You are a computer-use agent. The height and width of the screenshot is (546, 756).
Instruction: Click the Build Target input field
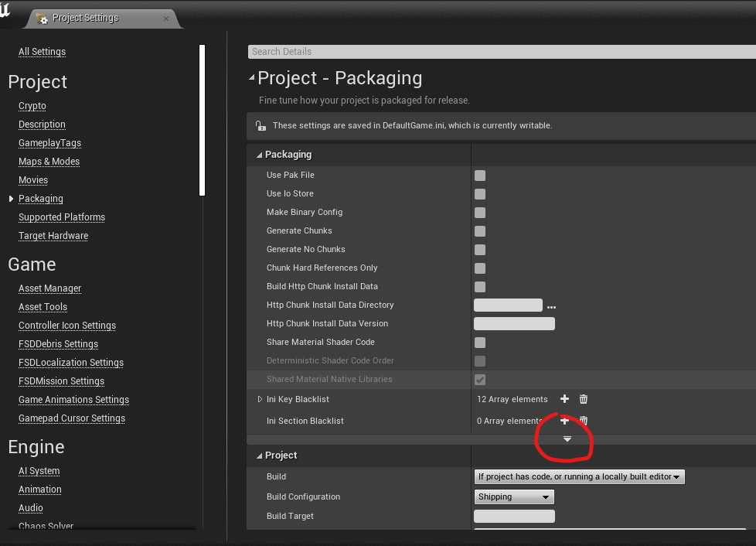click(515, 516)
